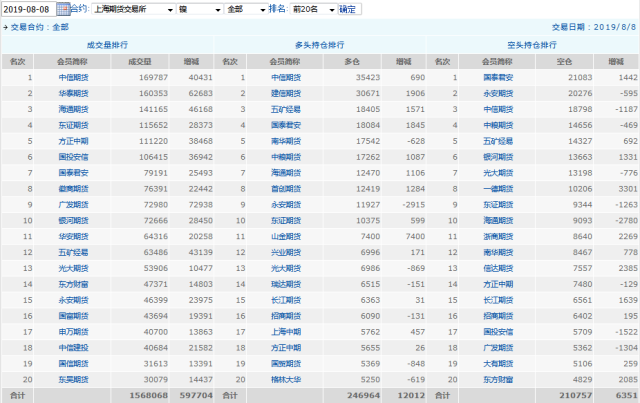The image size is (640, 403).
Task: Click the 交易日期：2019/8/8 label
Action: [x=594, y=27]
